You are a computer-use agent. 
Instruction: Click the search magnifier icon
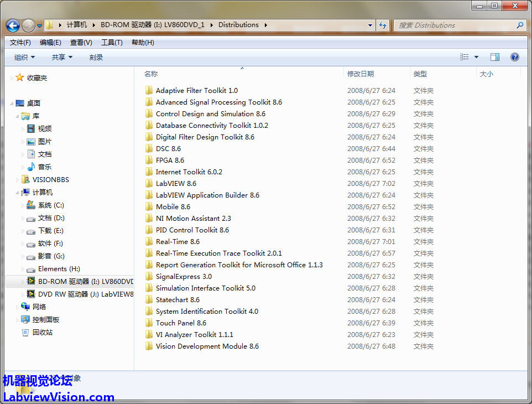[520, 25]
